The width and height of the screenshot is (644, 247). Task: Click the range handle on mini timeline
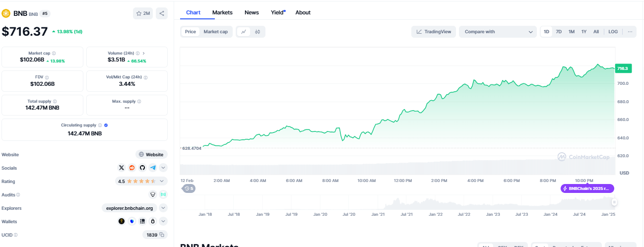tap(614, 202)
